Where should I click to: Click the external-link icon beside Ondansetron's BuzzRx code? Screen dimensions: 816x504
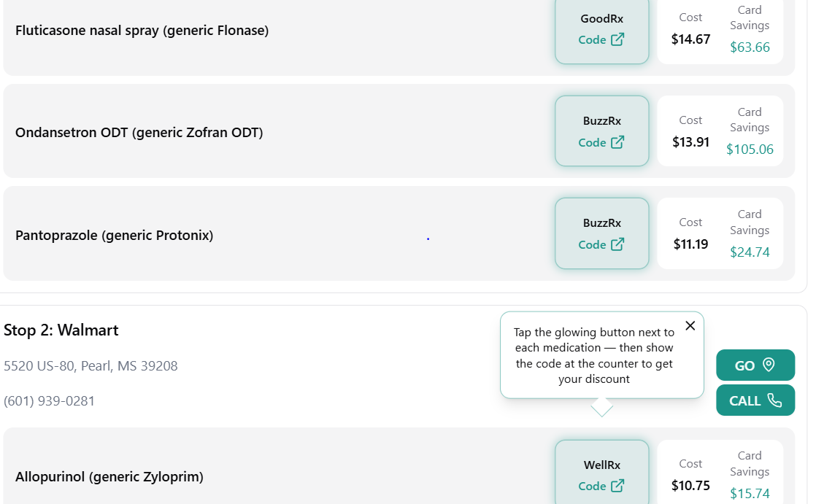(x=617, y=142)
